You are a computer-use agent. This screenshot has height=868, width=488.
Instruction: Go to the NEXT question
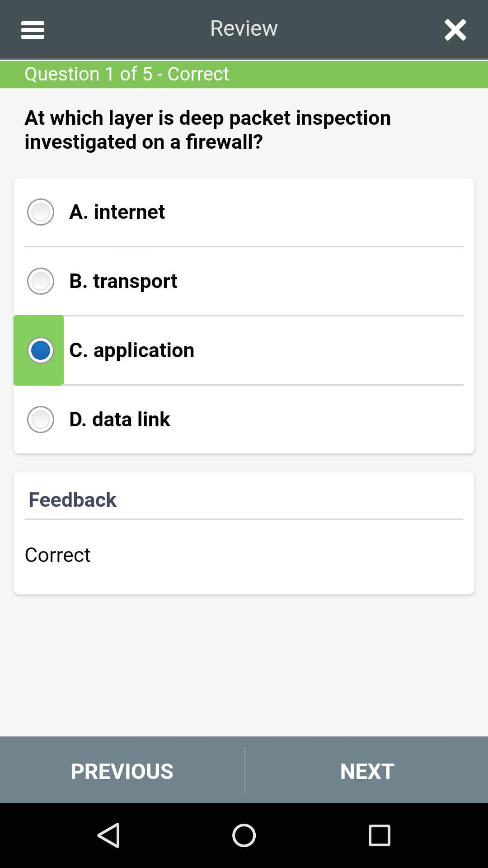click(x=366, y=770)
